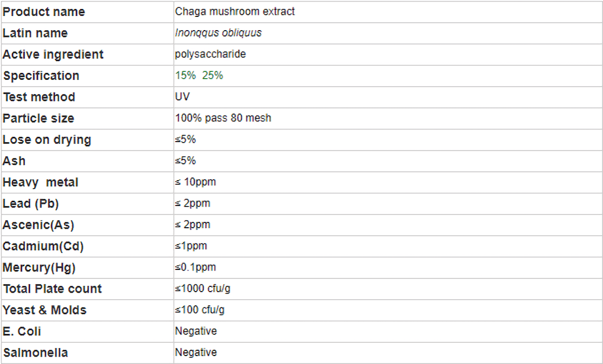Click the '≤1ppm' cadmium value
Viewport: 603px width, 364px height.
[x=191, y=246]
